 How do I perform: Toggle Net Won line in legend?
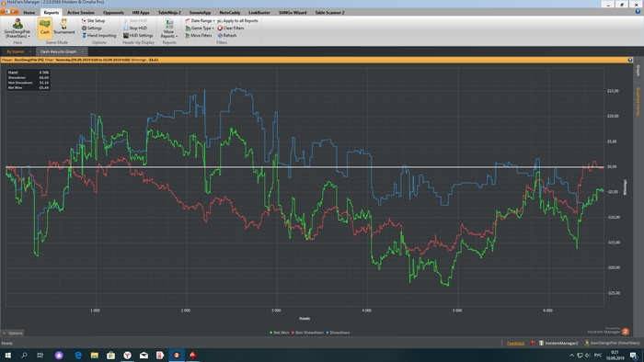(x=280, y=333)
